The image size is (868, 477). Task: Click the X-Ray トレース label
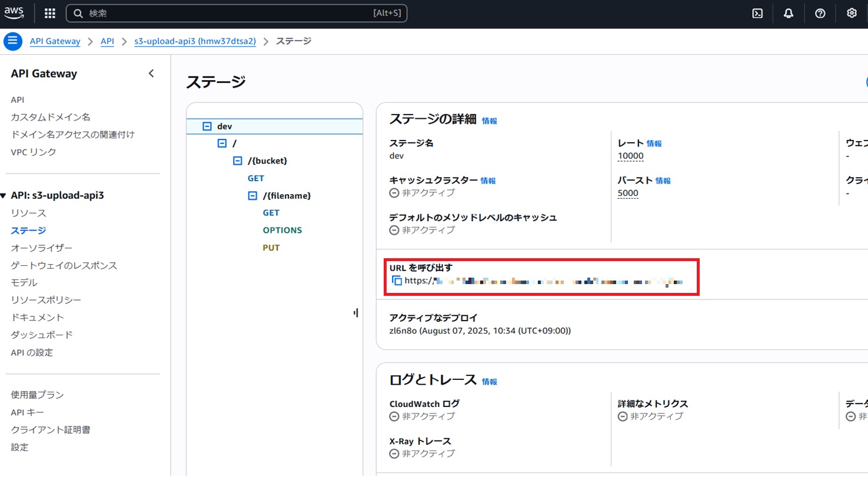point(420,441)
